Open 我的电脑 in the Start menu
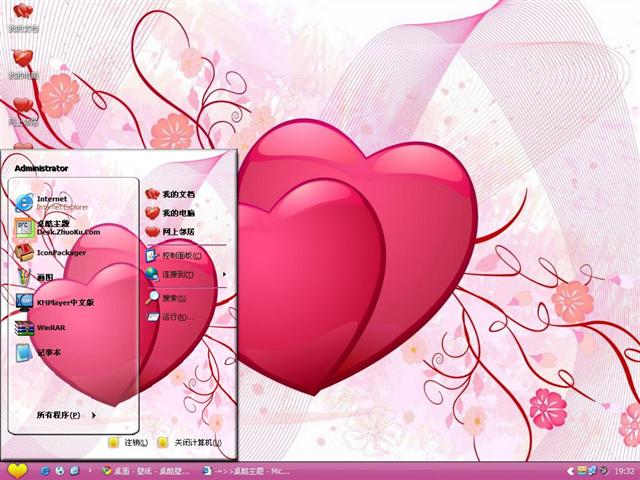Image resolution: width=640 pixels, height=480 pixels. point(170,213)
